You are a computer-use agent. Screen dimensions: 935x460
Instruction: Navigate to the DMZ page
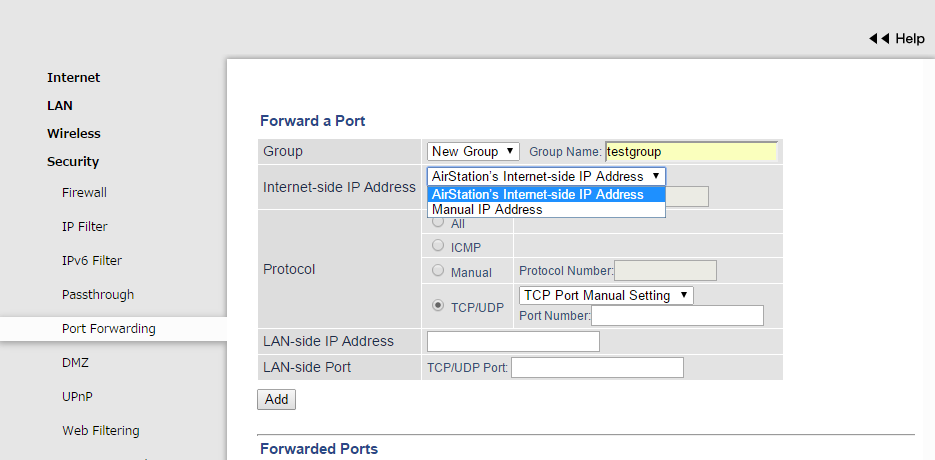(75, 363)
